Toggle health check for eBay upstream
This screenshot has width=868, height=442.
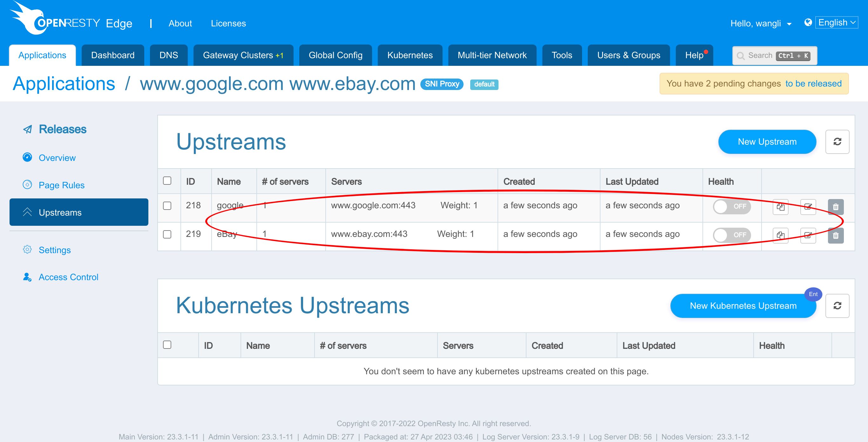(x=732, y=235)
